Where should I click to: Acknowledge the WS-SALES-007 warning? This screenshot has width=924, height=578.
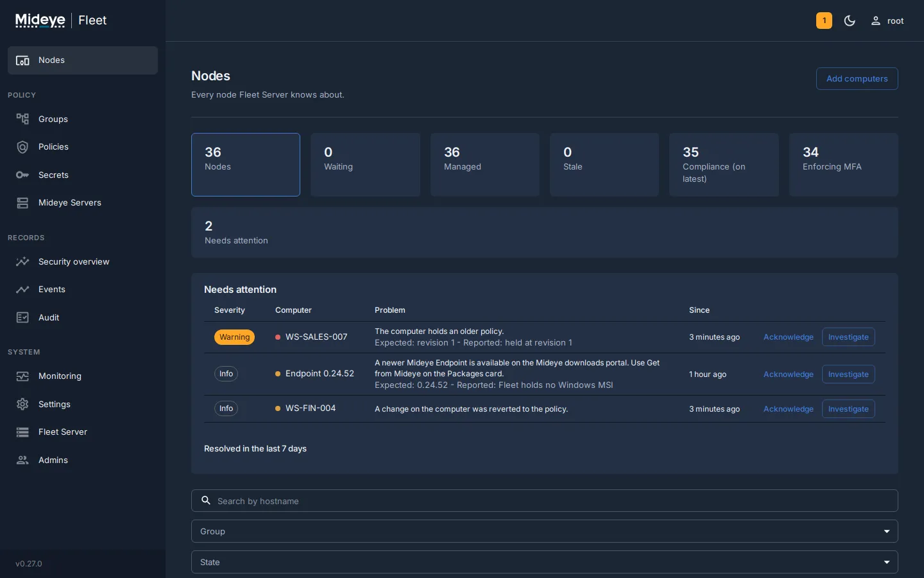pos(788,337)
